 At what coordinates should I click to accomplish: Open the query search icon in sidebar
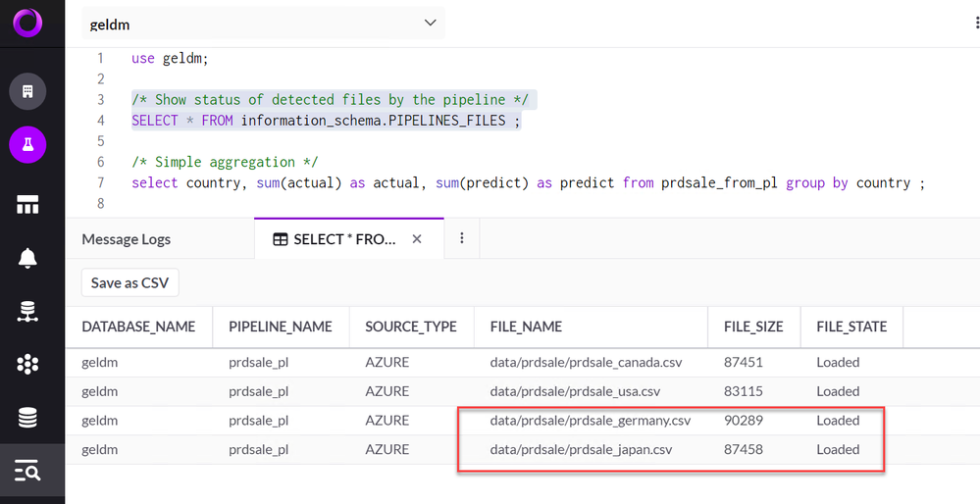(x=27, y=472)
